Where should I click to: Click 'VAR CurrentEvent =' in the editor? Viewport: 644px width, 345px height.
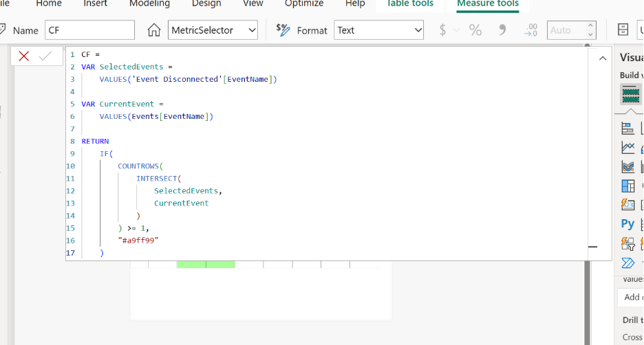pos(122,104)
